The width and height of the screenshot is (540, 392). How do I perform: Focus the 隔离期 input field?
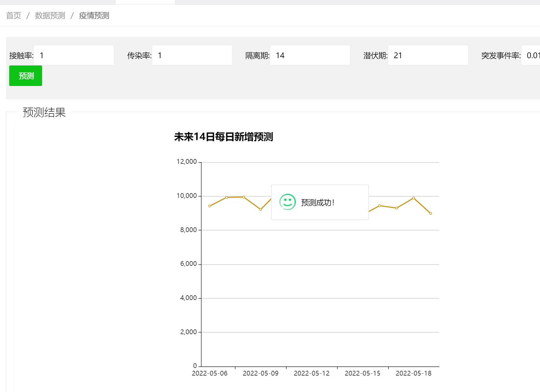pos(310,55)
